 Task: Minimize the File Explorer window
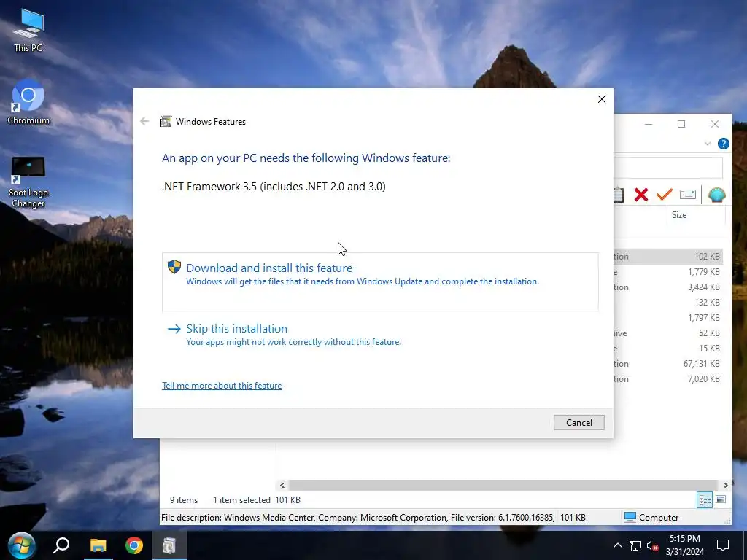[649, 124]
